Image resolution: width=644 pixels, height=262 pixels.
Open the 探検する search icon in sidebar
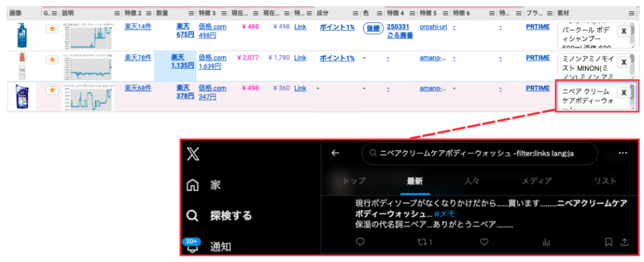[x=193, y=216]
